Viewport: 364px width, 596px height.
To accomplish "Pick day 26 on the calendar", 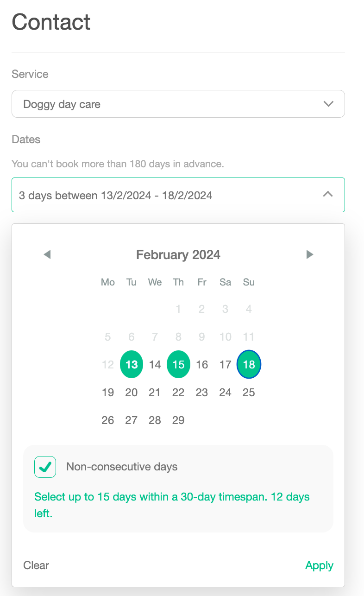I will point(108,420).
